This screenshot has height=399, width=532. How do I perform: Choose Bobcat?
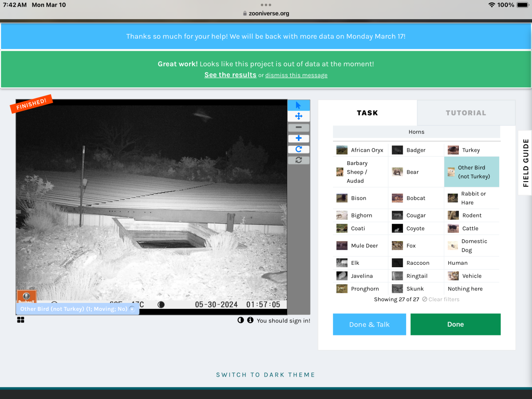(416, 198)
